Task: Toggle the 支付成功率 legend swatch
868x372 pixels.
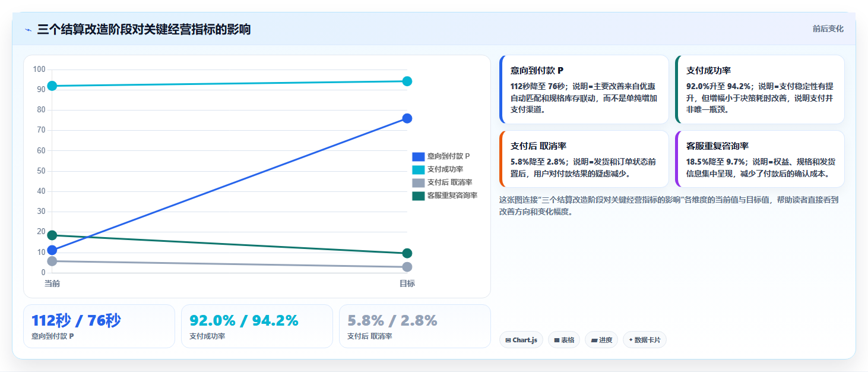Action: pos(419,169)
